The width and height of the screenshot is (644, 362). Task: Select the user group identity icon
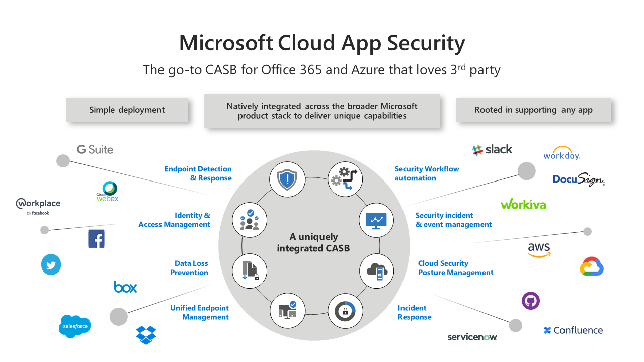pyautogui.click(x=249, y=220)
